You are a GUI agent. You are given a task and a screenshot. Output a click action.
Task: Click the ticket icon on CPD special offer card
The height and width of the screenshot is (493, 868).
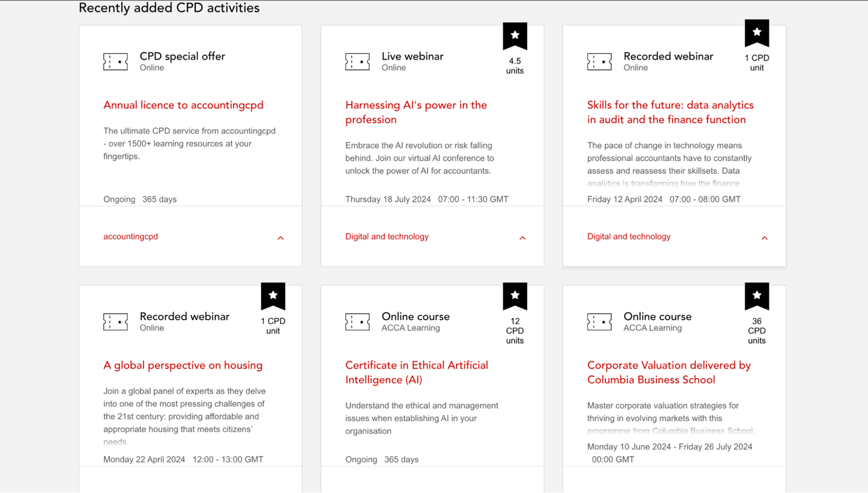coord(115,62)
